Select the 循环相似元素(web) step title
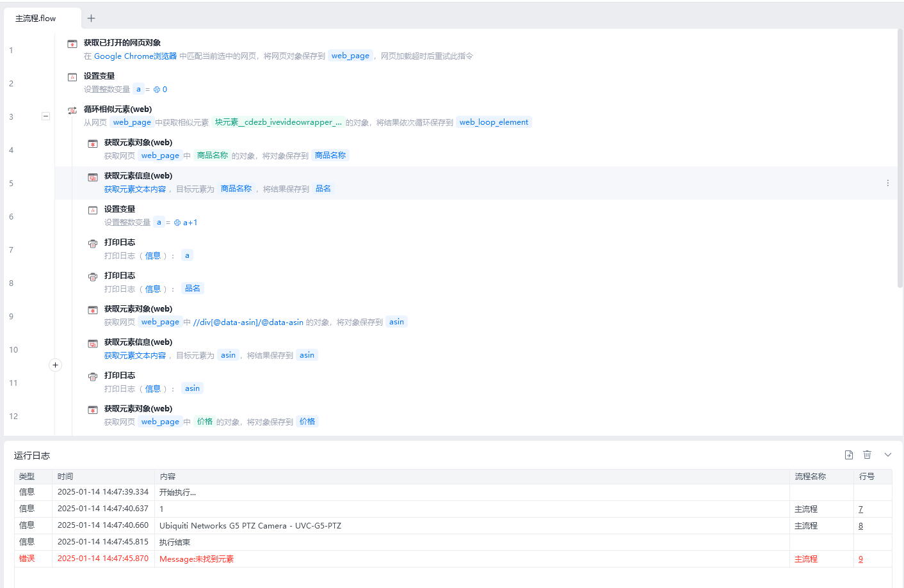Screen dimensions: 904x588 click(x=118, y=109)
